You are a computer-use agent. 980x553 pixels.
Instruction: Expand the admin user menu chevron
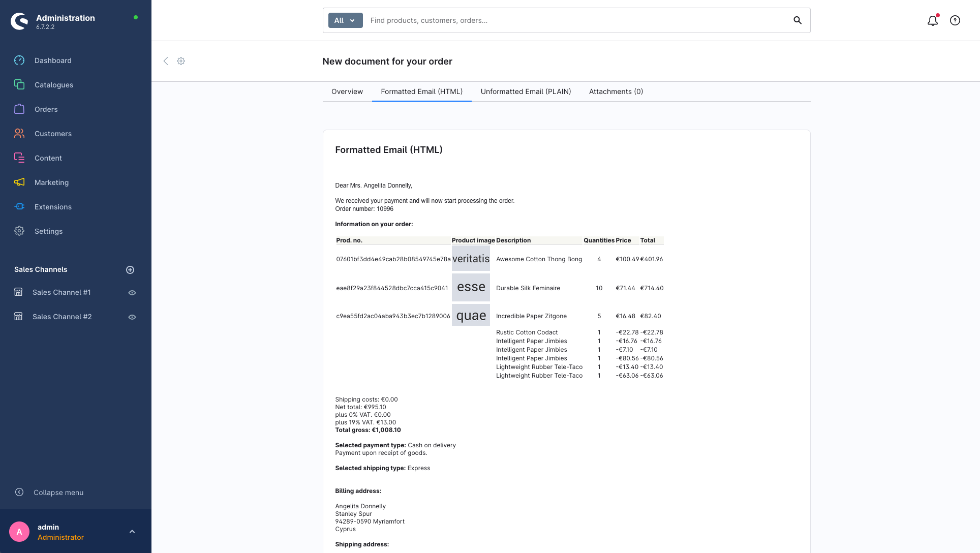pos(132,532)
